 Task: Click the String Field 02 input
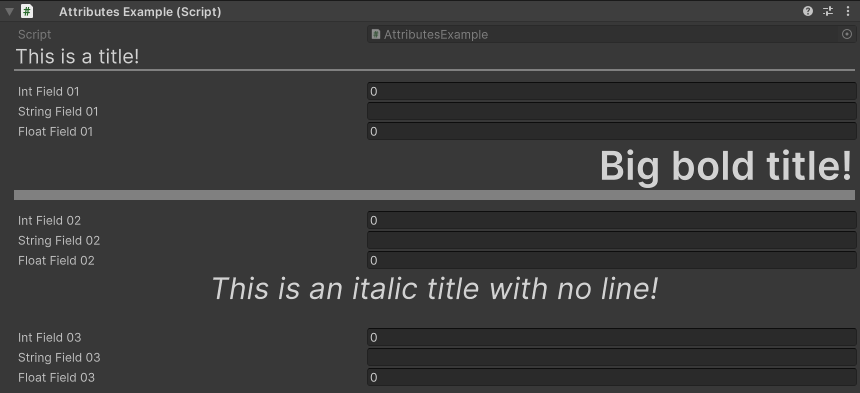pyautogui.click(x=611, y=240)
